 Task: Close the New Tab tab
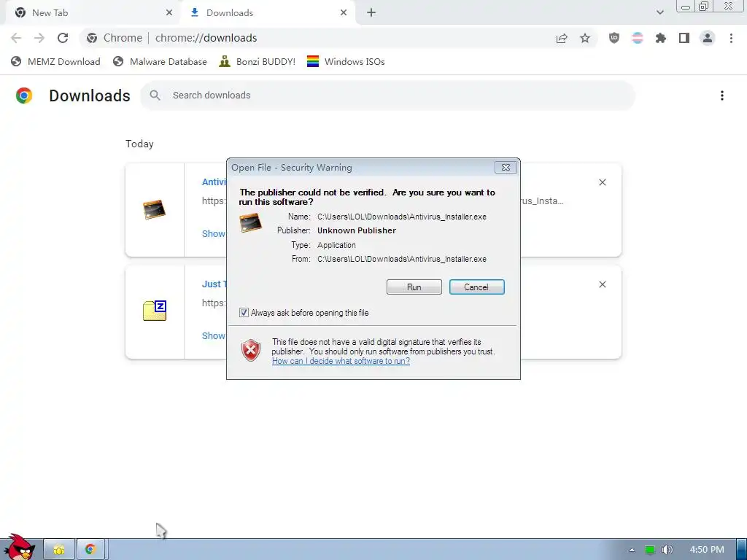coord(169,13)
